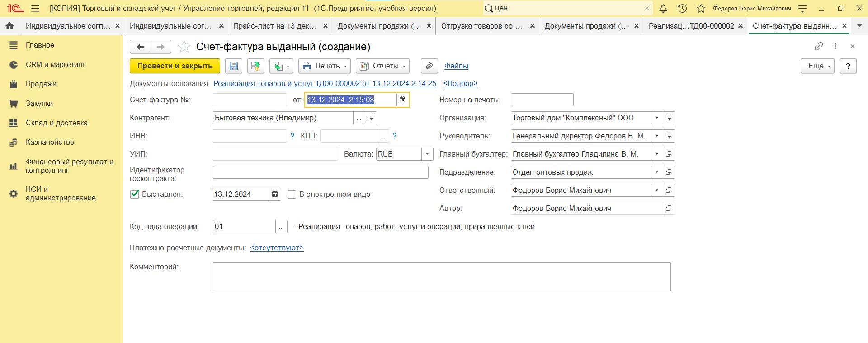Open Реализация товаров и услуг ТД00-000002 link
This screenshot has width=868, height=343.
point(325,83)
